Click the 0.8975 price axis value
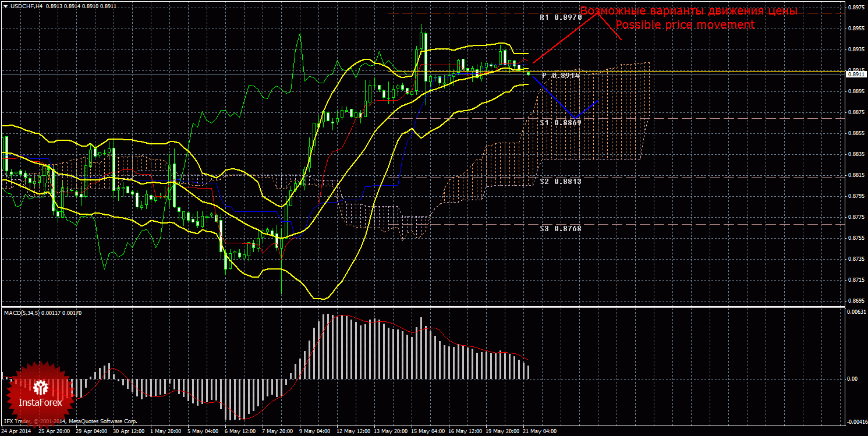 tap(855, 8)
